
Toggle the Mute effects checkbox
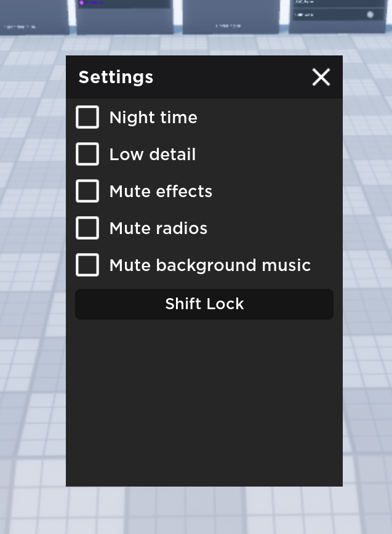(87, 191)
